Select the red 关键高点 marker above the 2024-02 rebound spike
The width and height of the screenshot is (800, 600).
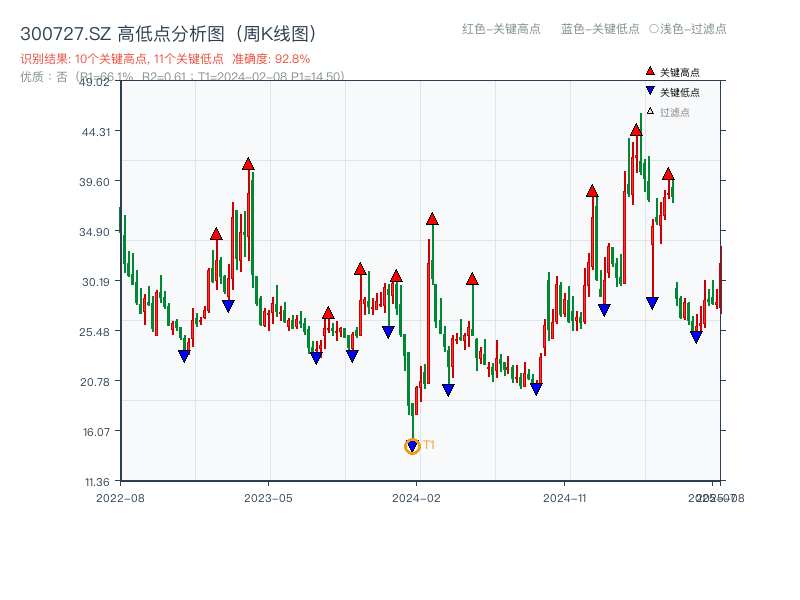click(432, 219)
